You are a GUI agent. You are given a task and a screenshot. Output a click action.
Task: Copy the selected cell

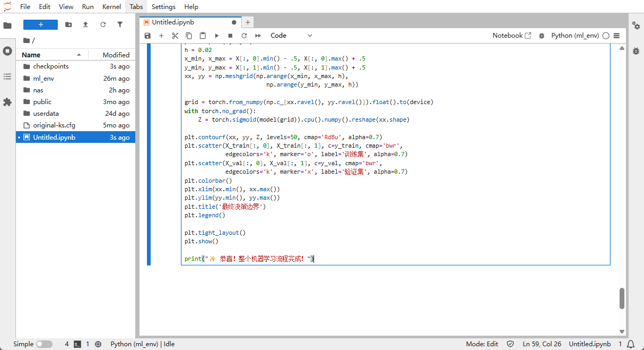coord(189,36)
